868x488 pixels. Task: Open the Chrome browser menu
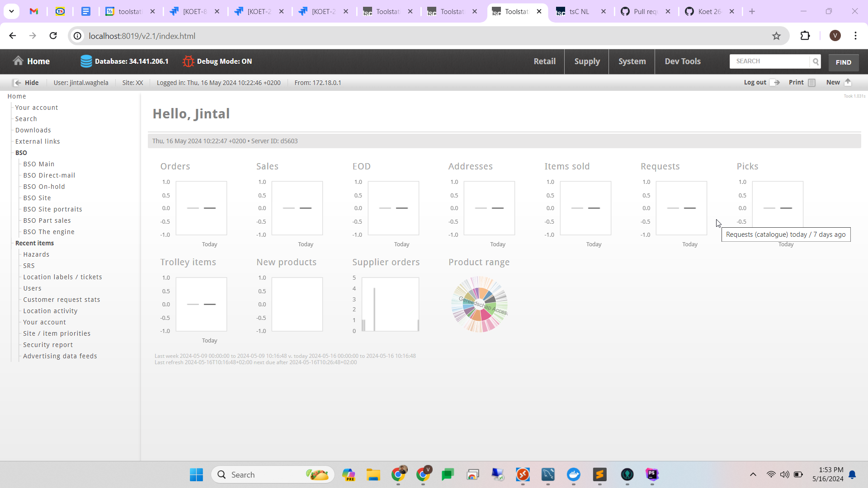(855, 36)
